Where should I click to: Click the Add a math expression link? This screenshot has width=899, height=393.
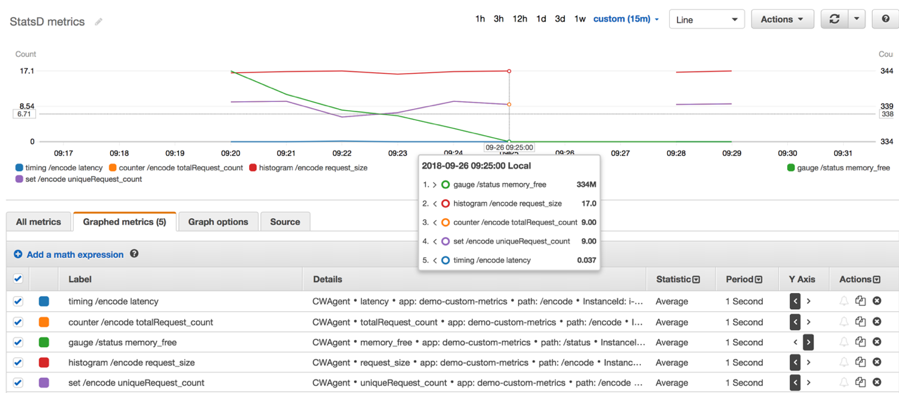(x=75, y=254)
